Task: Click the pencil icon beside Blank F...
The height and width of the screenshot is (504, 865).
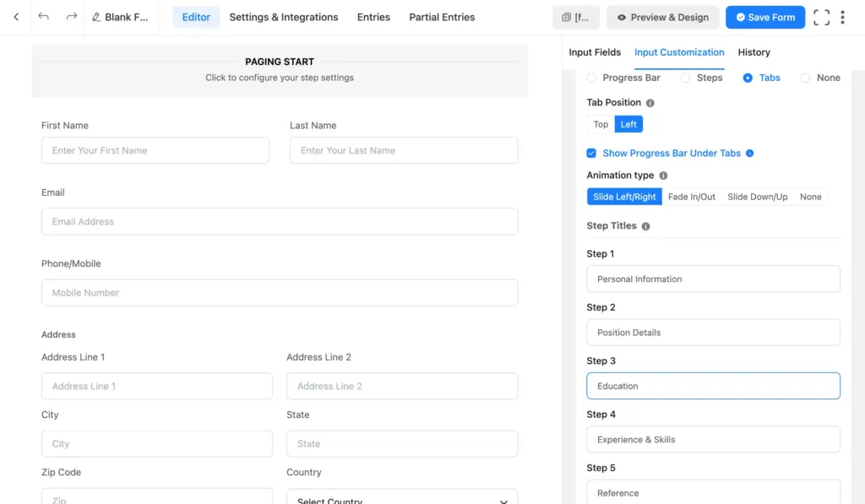Action: point(96,17)
